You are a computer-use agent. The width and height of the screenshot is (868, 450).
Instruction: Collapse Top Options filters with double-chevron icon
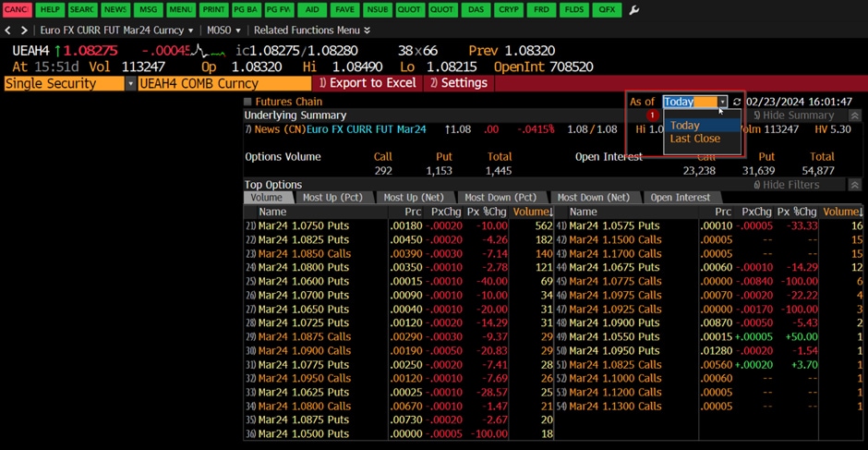coord(854,185)
